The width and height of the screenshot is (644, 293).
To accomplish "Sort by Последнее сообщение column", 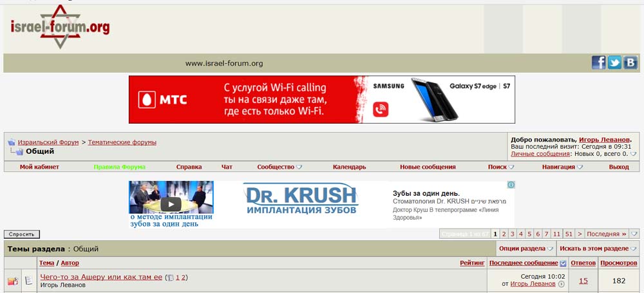I will [524, 263].
